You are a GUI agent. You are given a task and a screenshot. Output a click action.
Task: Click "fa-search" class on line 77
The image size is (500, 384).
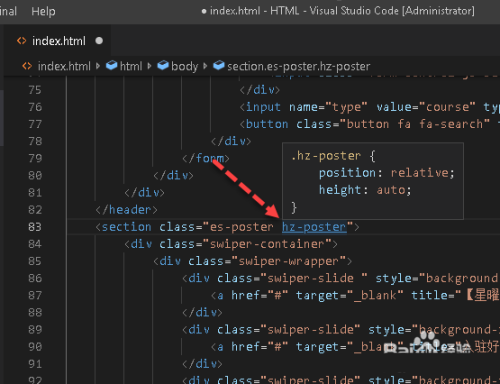point(451,124)
